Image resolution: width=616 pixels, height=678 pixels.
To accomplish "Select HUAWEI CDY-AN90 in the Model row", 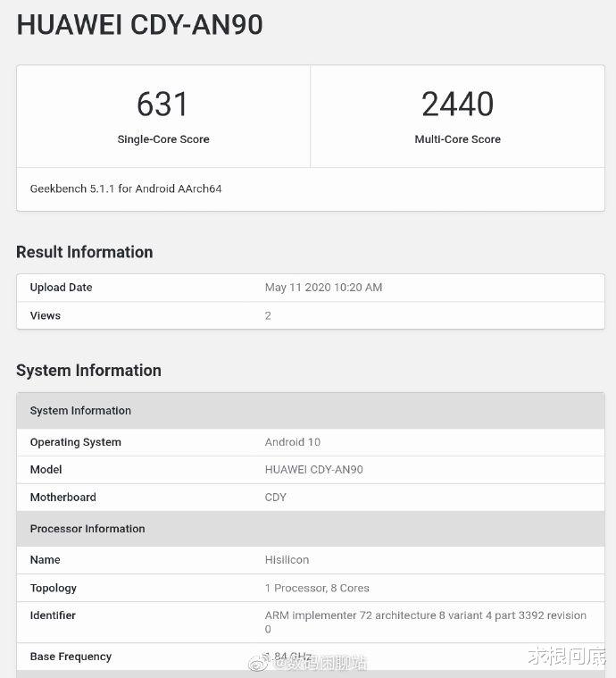I will (314, 470).
